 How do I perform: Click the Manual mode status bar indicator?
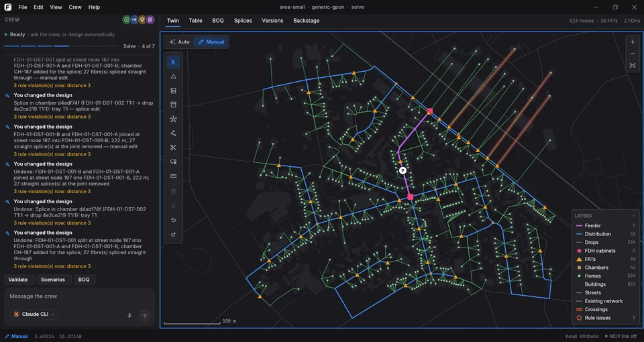16,336
